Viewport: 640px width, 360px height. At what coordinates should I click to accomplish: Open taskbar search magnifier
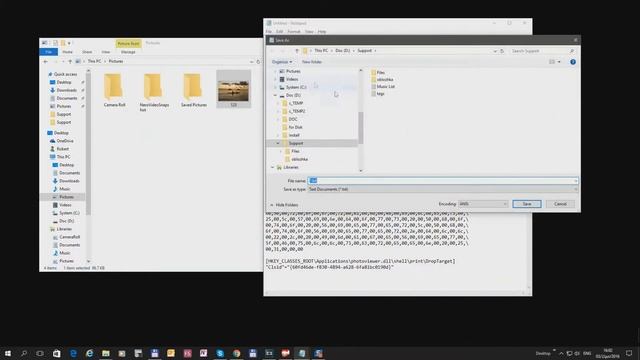coord(24,353)
